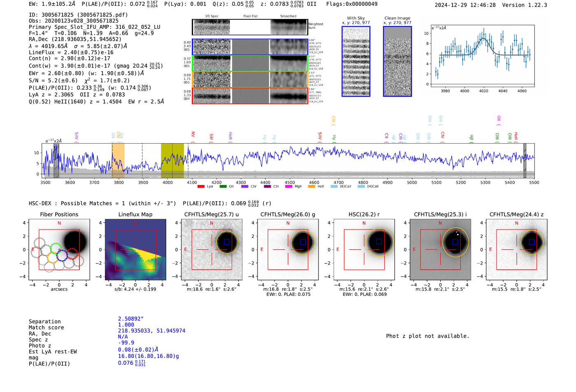This screenshot has width=576, height=392.
Task: Open the With Sky image thumbnail
Action: 356,61
